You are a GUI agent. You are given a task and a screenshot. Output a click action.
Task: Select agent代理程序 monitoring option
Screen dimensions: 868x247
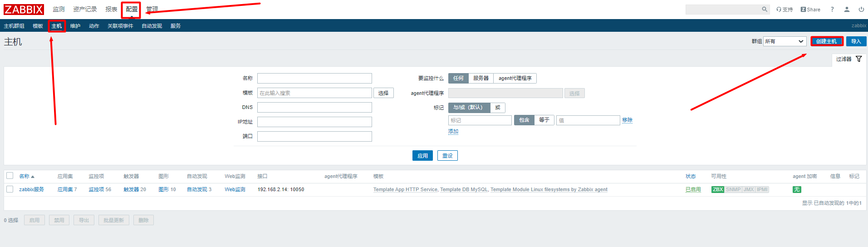click(x=515, y=78)
